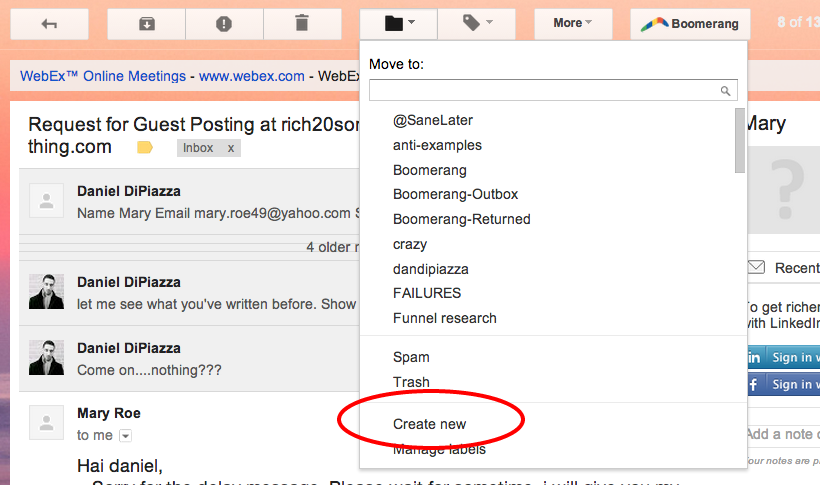Open the Labels tag dropdown
This screenshot has width=820, height=485.
point(477,24)
